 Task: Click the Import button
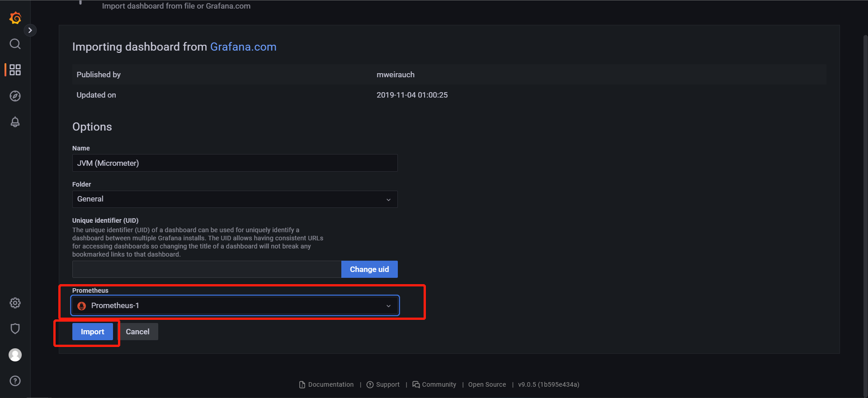tap(93, 332)
